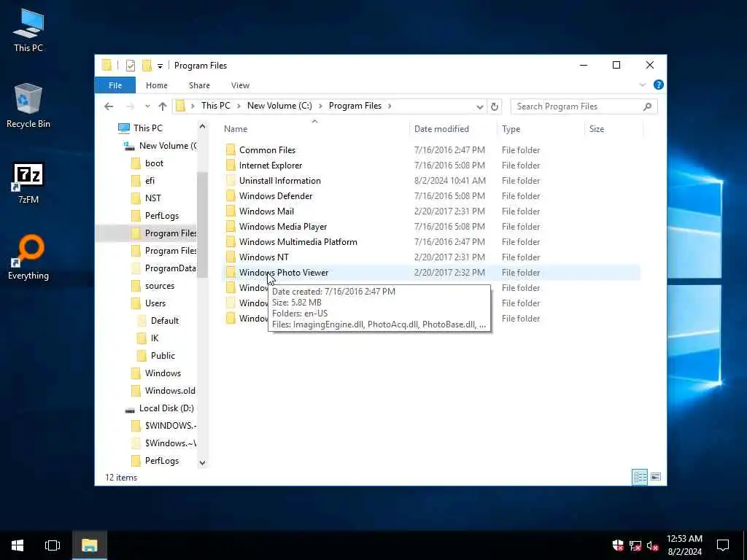Open the Share ribbon tab
The height and width of the screenshot is (560, 747).
coord(199,85)
